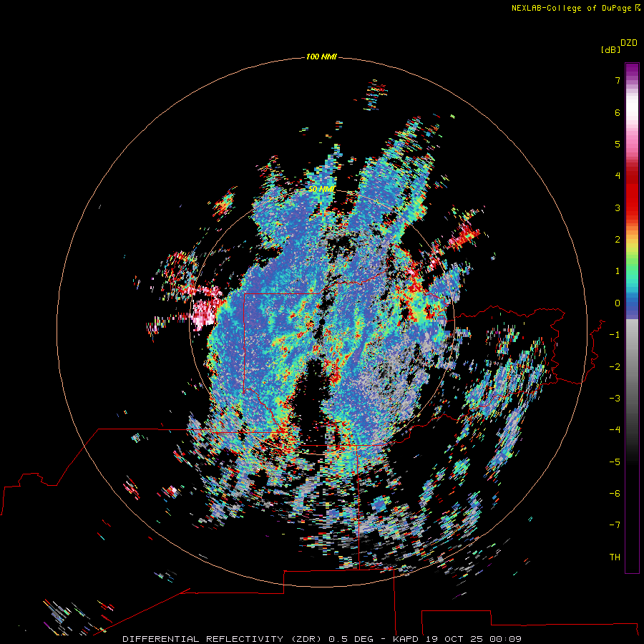The image size is (644, 644).
Task: Click the '00:09' timestamp text
Action: 506,639
